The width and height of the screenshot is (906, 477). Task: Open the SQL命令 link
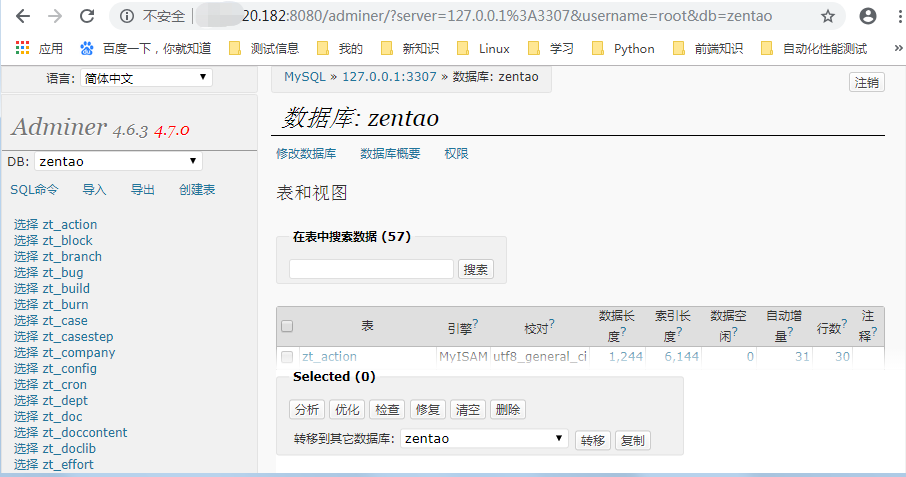[34, 189]
